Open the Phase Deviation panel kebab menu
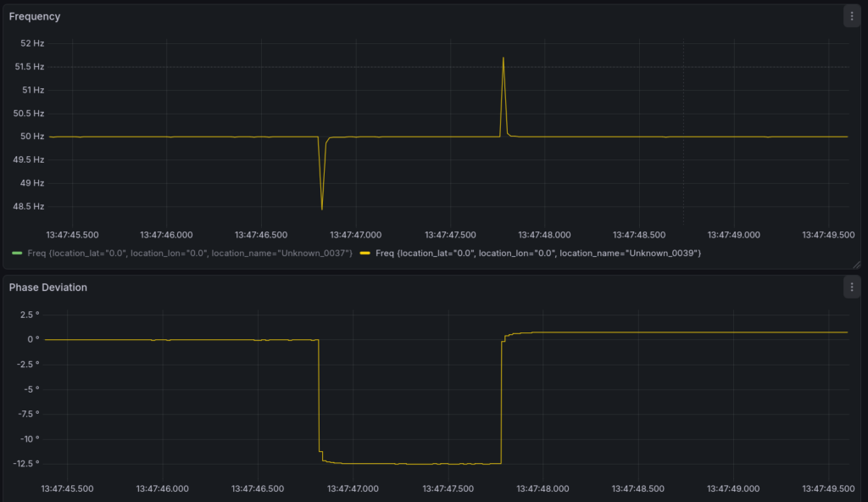868x502 pixels. [x=851, y=287]
